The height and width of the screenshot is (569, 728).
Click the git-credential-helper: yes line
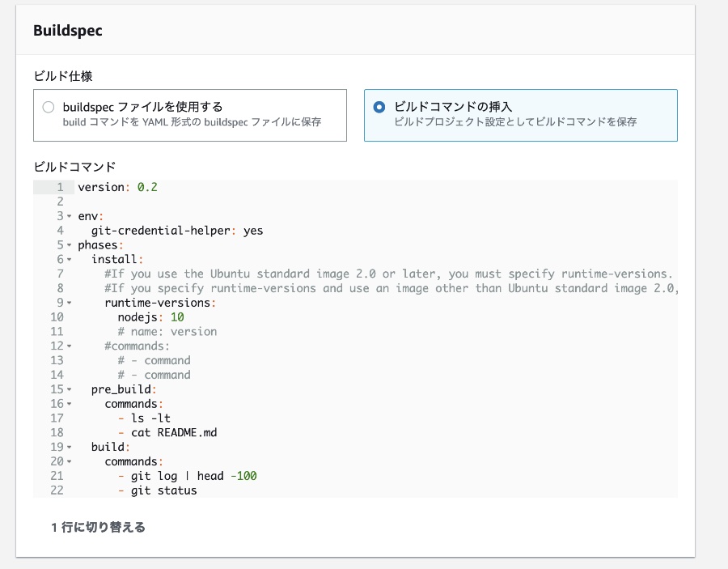[x=178, y=231]
